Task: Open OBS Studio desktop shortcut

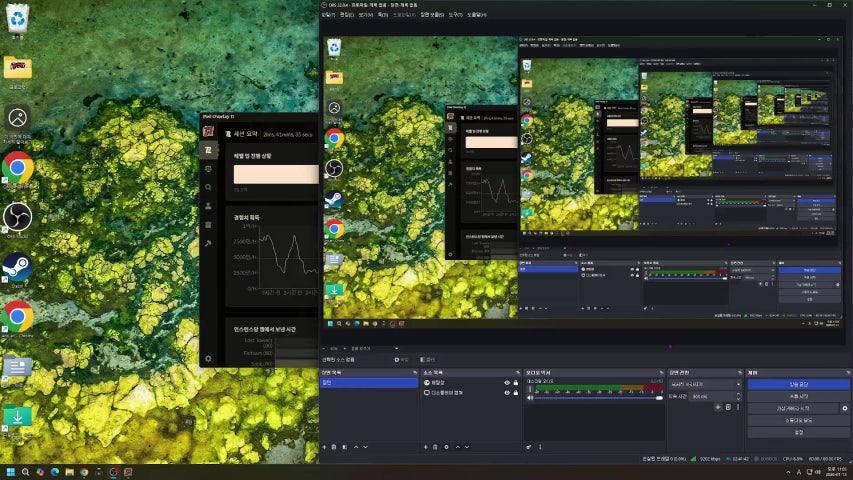Action: point(17,216)
